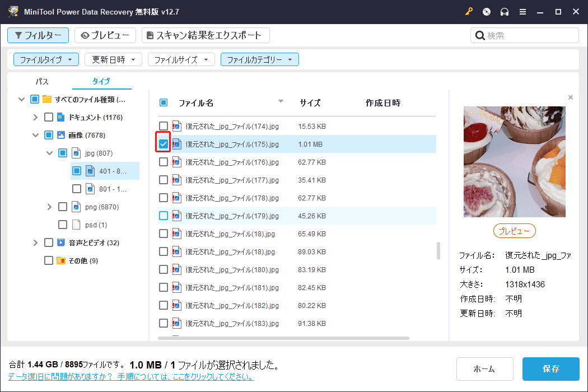
Task: Click the cupcake preview thumbnail
Action: 514,161
